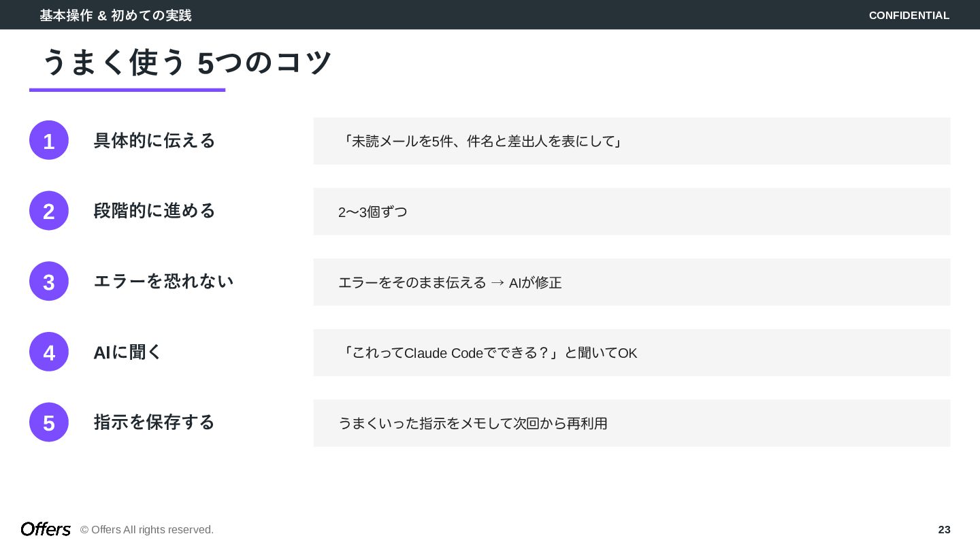Select the エラーをそのまま伝える description box
The image size is (980, 551).
point(632,282)
